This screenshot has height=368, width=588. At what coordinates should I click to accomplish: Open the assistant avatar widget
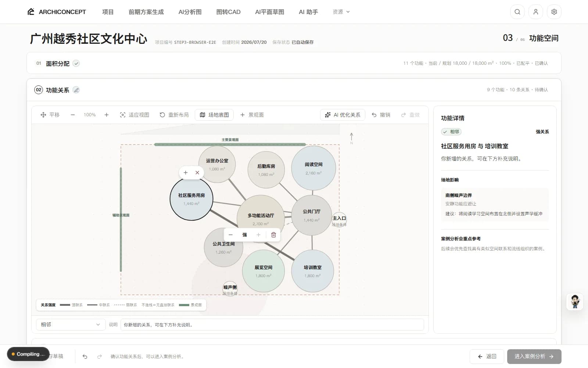(575, 302)
